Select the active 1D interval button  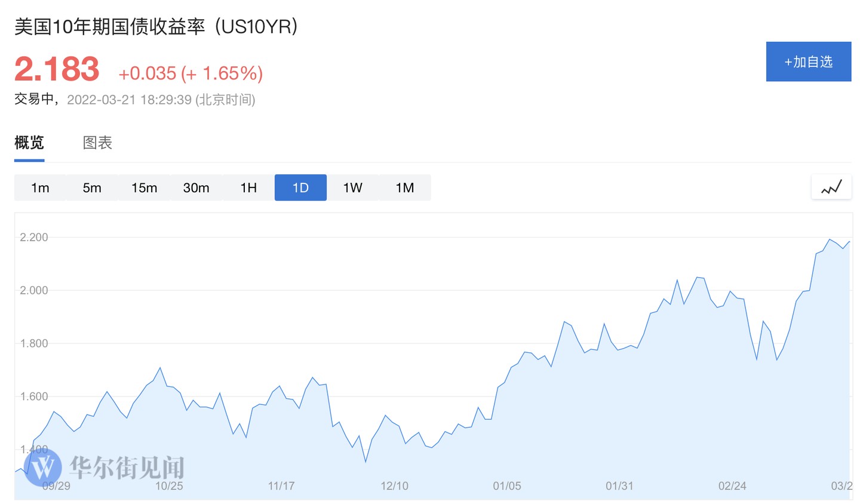pos(300,188)
